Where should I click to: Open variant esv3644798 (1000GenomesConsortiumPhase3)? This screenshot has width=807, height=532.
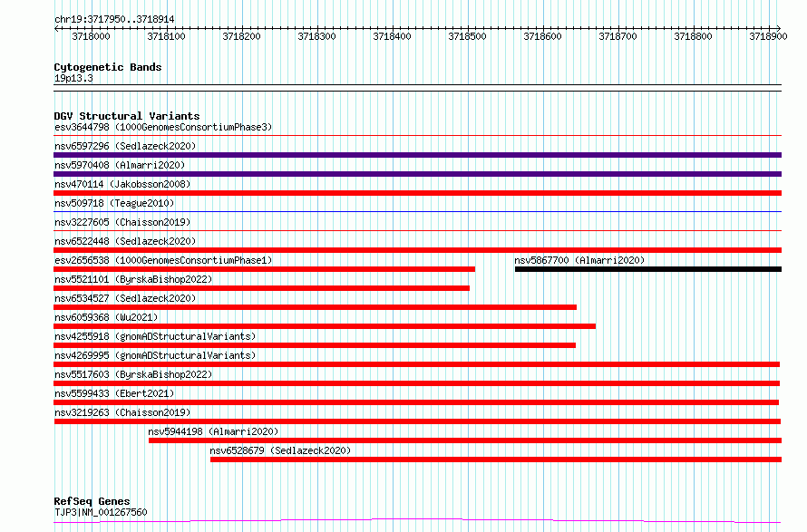tap(163, 127)
